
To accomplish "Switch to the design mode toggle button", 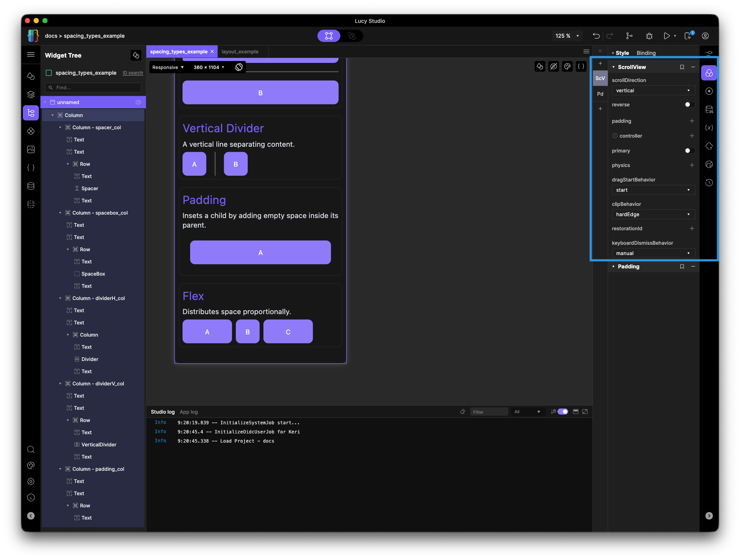I will click(x=329, y=36).
